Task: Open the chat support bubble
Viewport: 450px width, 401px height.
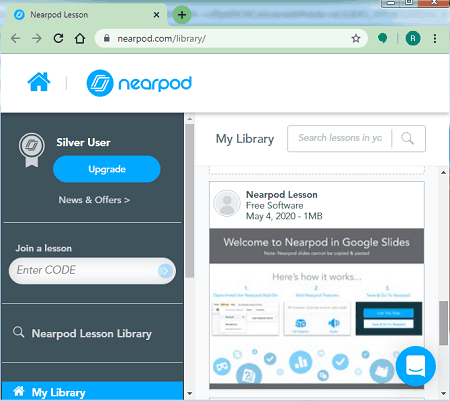Action: coord(416,366)
